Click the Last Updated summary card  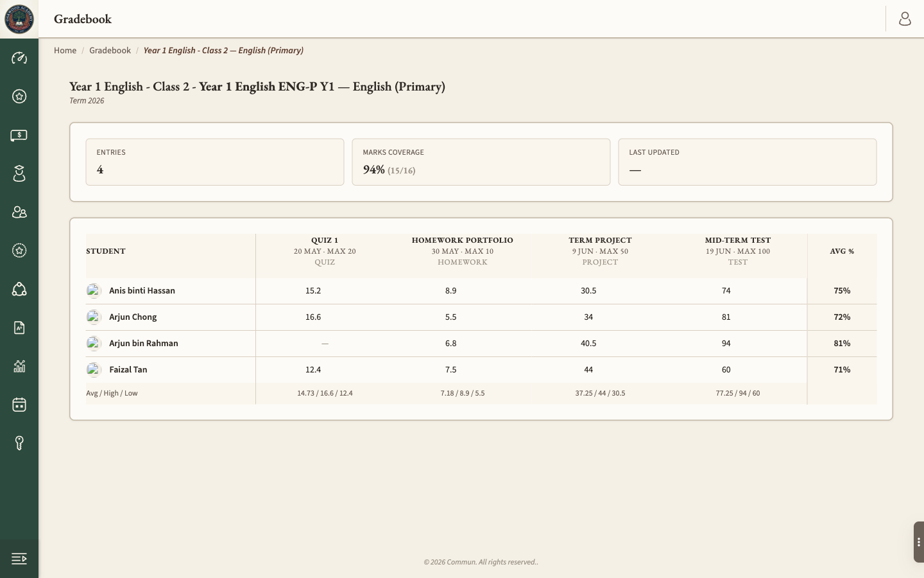[748, 162]
